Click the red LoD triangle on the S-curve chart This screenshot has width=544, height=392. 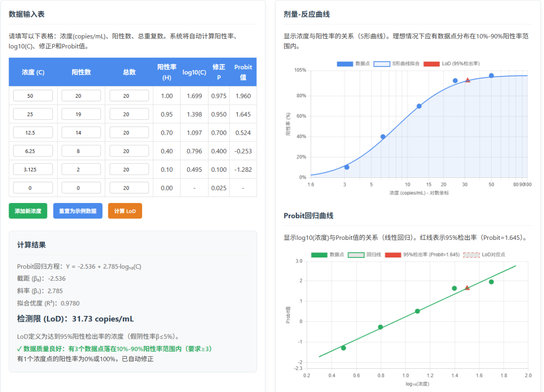click(x=467, y=80)
